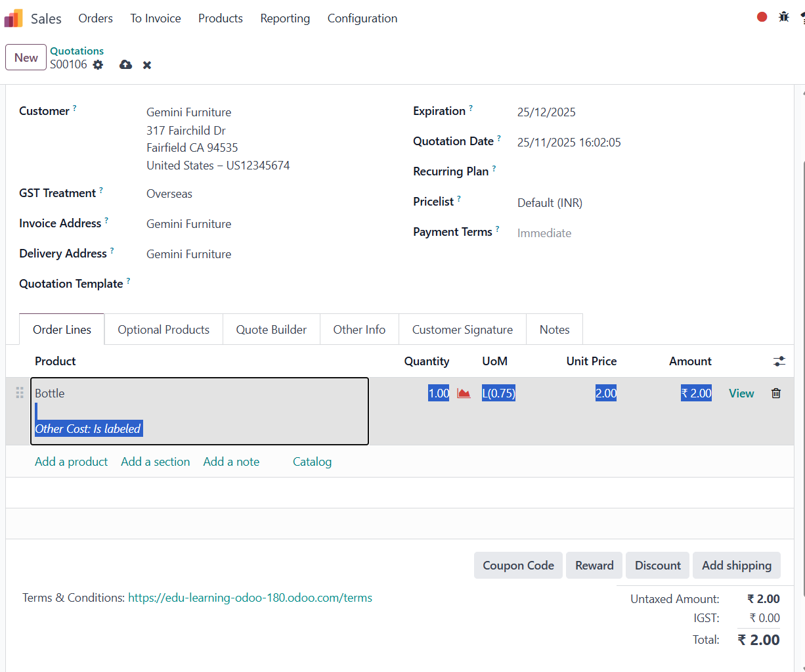Click the Add a product link
The width and height of the screenshot is (805, 672).
pos(71,462)
